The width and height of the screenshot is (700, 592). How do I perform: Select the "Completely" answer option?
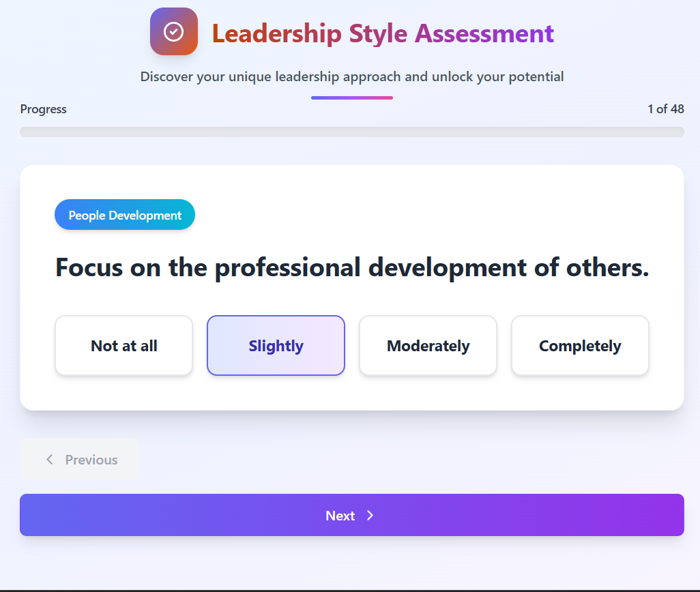click(x=580, y=346)
